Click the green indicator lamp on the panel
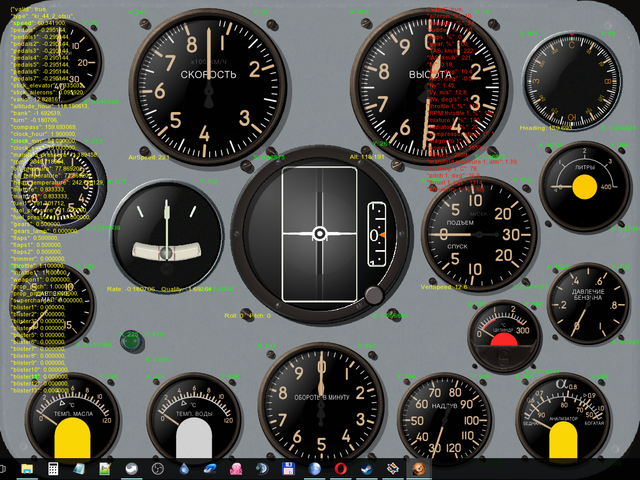 128,343
